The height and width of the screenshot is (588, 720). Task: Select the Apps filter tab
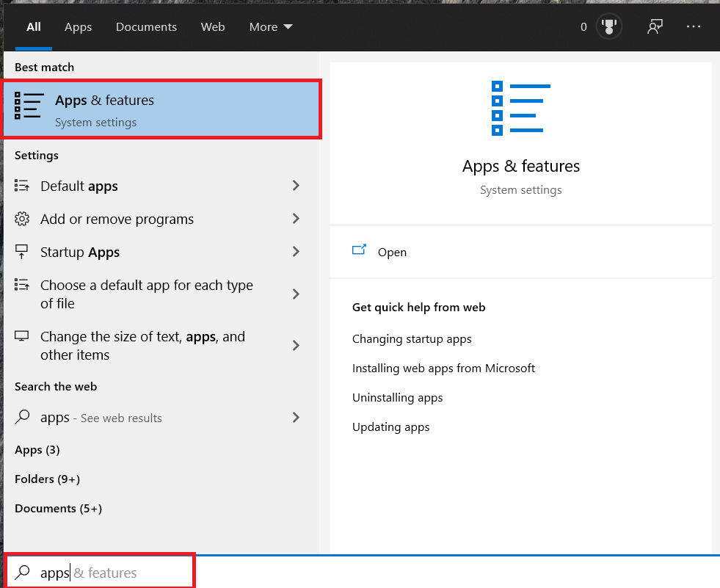click(78, 27)
